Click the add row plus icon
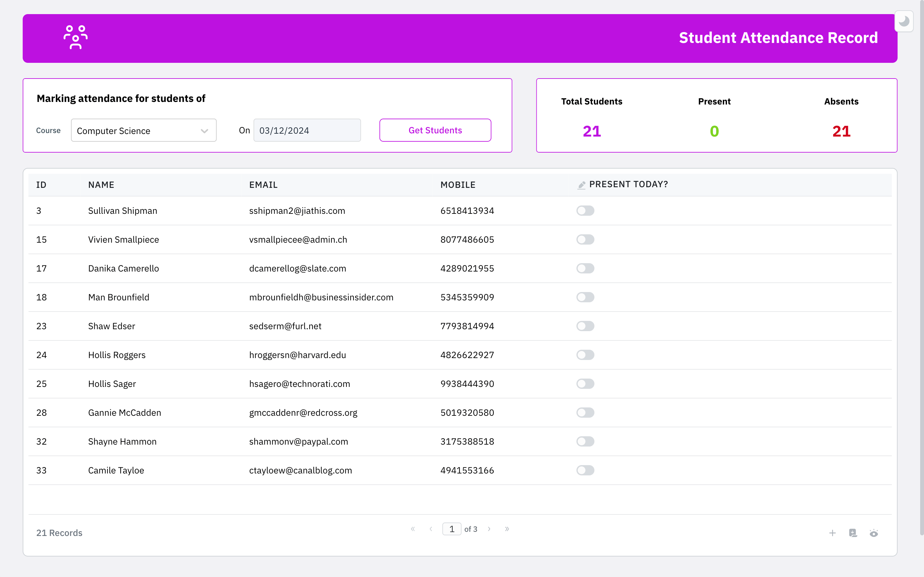 [x=832, y=533]
